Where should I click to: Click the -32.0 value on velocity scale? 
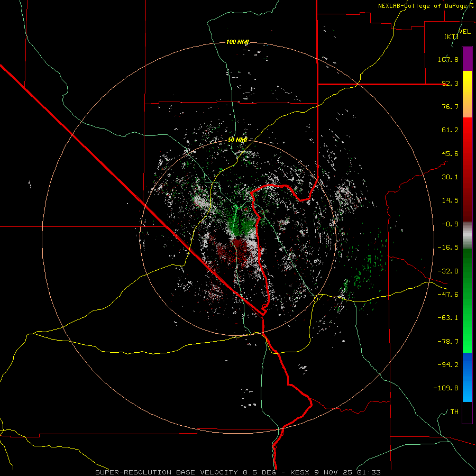448,271
